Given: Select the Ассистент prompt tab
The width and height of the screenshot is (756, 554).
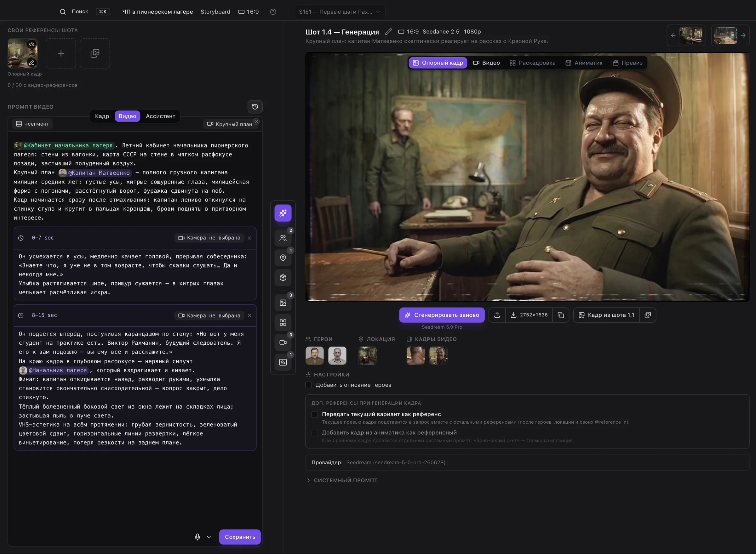Looking at the screenshot, I should pos(160,116).
